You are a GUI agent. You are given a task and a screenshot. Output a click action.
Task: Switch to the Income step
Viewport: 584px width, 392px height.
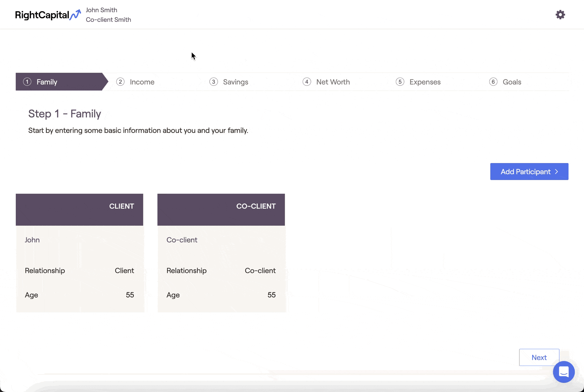point(142,82)
